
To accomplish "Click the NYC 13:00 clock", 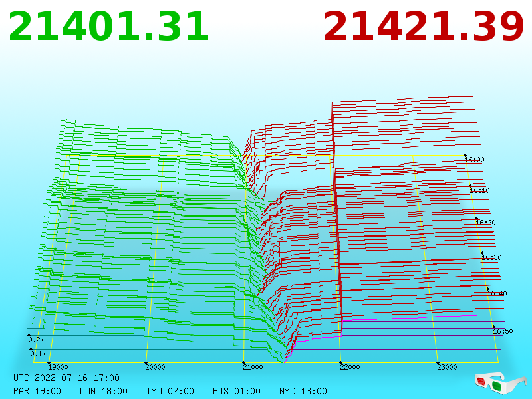I will [303, 391].
